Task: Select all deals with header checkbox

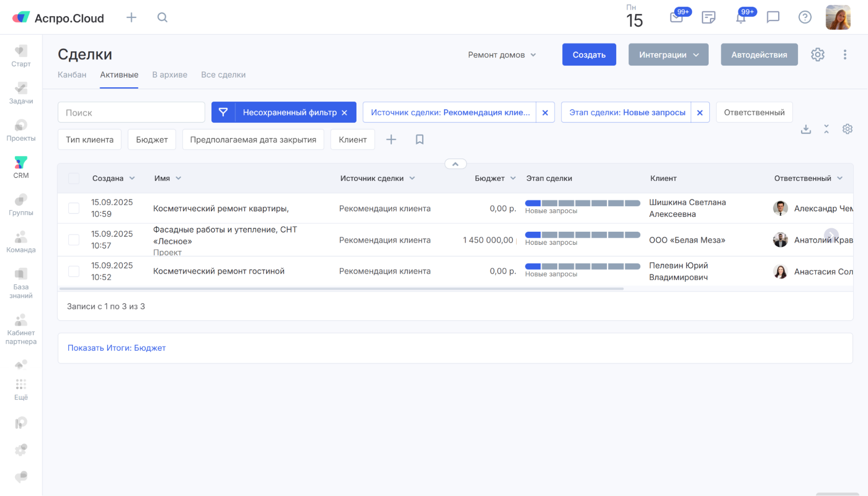Action: (x=74, y=178)
